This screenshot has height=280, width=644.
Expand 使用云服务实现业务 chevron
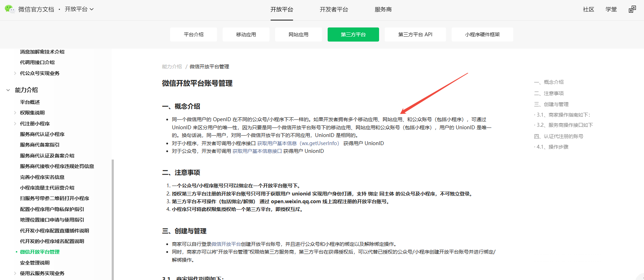coord(15,273)
